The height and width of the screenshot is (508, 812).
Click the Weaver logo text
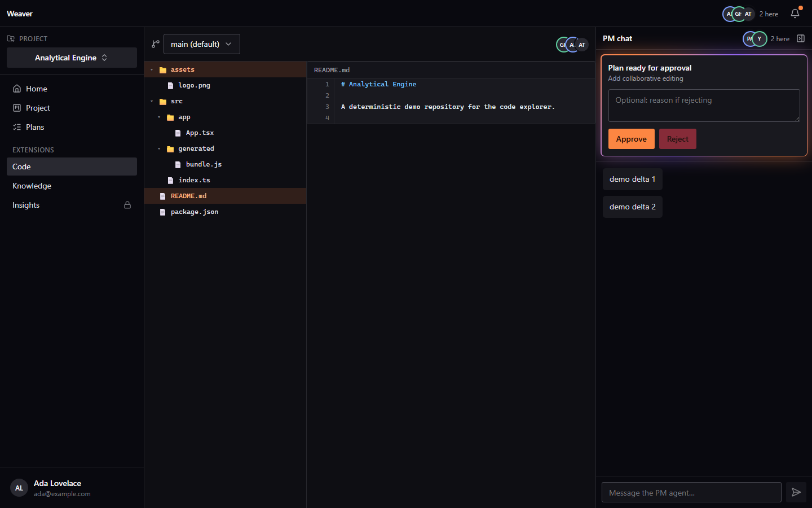(x=20, y=14)
